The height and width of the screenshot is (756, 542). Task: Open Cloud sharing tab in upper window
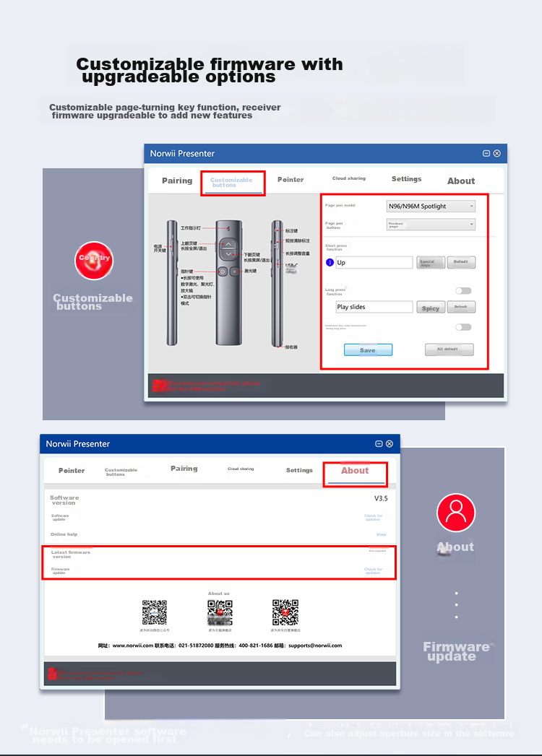[x=349, y=178]
